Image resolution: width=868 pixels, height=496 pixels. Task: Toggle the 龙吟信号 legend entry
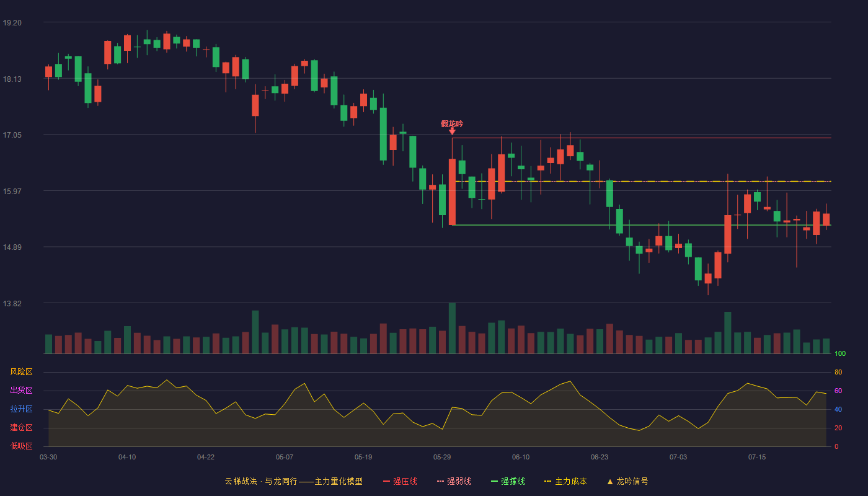(x=627, y=481)
